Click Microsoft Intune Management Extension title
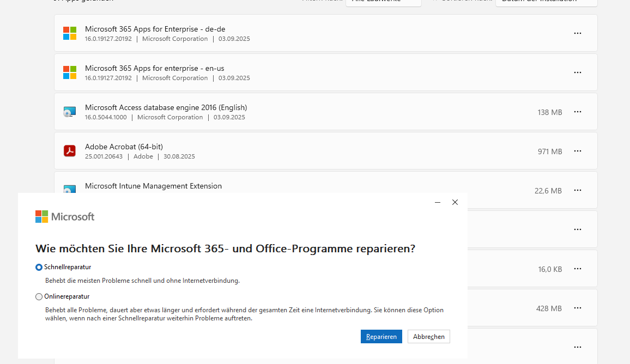Screen dimensions: 630x364 tap(154, 186)
